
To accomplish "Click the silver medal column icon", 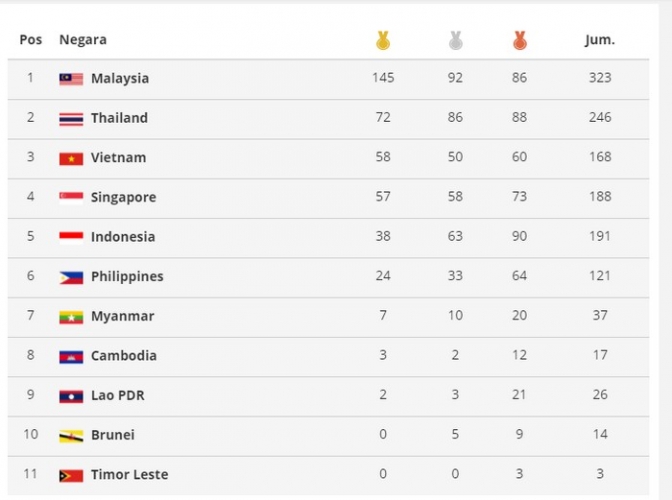I will pyautogui.click(x=456, y=41).
